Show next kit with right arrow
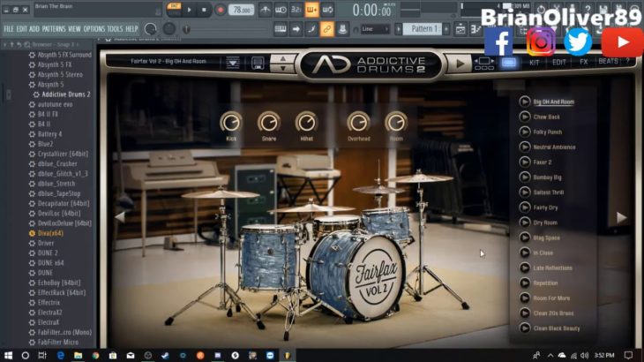644x362 pixels. 621,218
